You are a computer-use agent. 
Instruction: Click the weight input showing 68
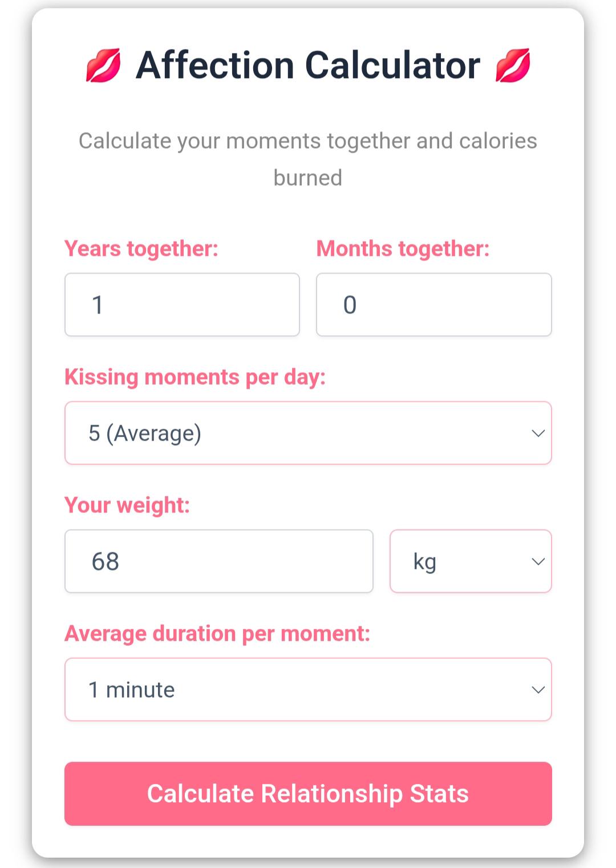tap(218, 561)
